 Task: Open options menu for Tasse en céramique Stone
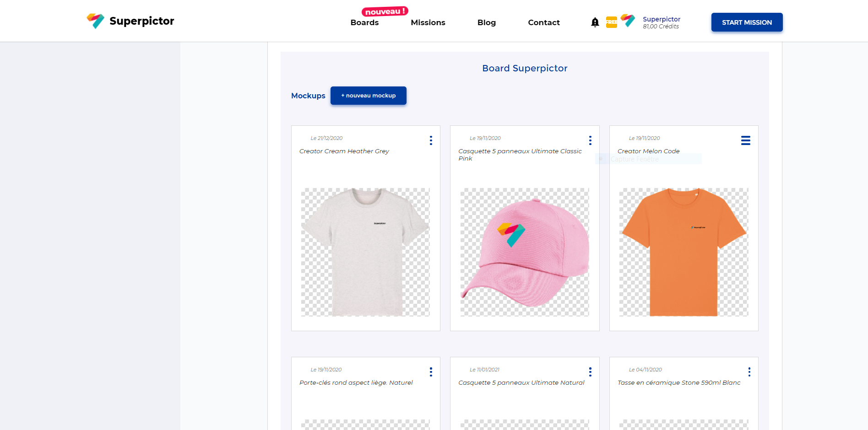749,372
